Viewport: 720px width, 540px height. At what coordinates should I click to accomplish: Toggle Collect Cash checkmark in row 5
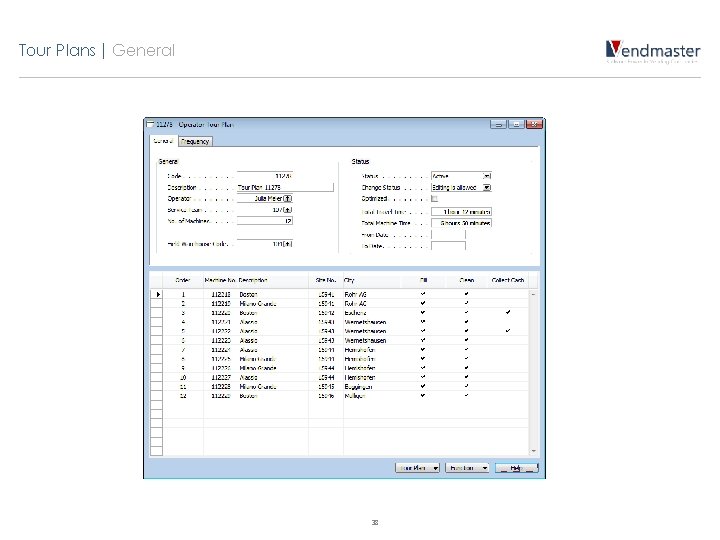508,331
